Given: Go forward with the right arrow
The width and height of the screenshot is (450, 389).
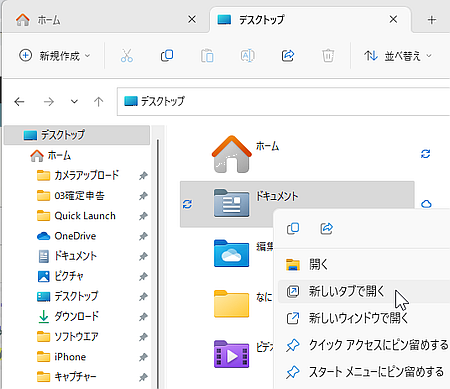Looking at the screenshot, I should 49,102.
